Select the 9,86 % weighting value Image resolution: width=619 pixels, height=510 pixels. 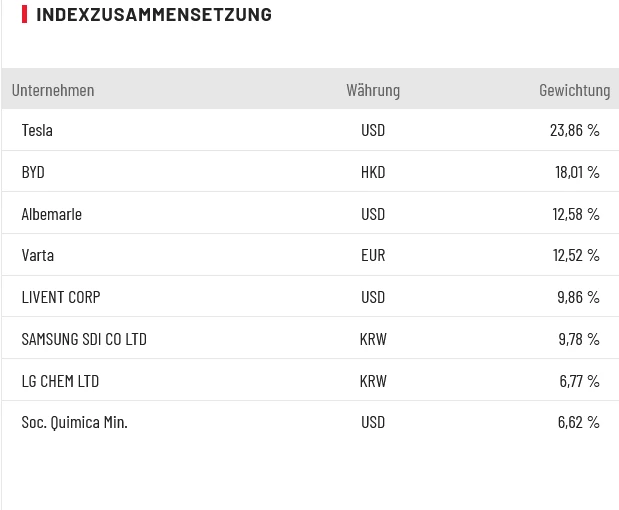[x=578, y=297]
